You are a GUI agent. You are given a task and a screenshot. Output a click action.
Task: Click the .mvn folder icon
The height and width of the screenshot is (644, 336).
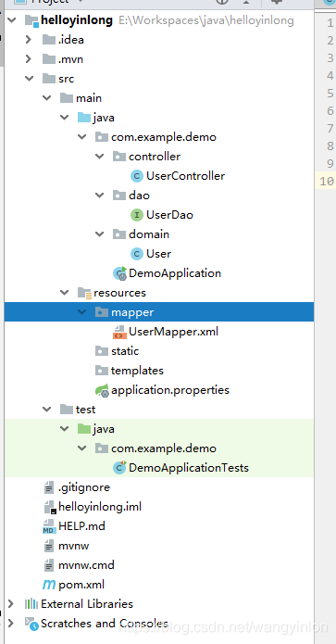[49, 59]
